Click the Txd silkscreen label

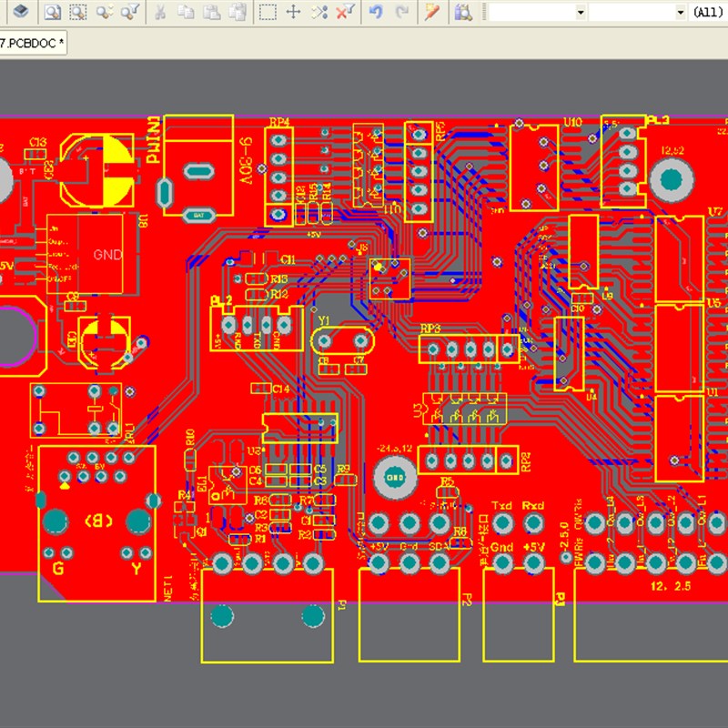click(501, 506)
